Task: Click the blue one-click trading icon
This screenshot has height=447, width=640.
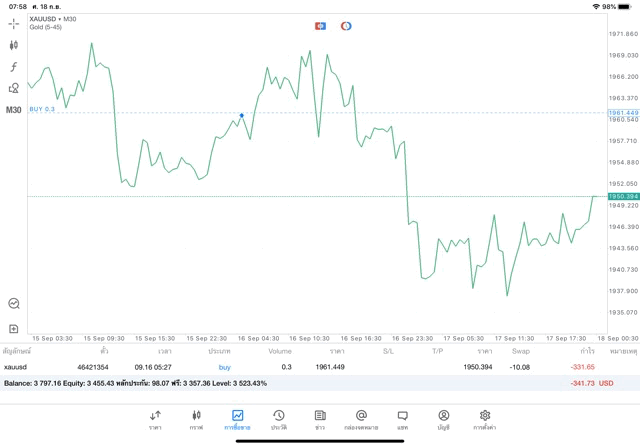Action: pos(320,25)
